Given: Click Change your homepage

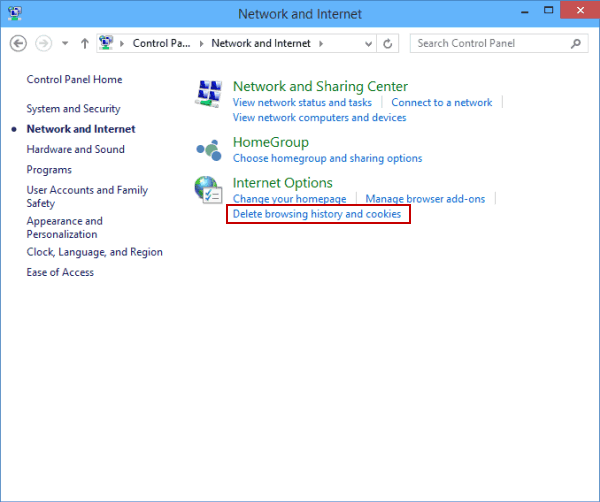Looking at the screenshot, I should [290, 199].
